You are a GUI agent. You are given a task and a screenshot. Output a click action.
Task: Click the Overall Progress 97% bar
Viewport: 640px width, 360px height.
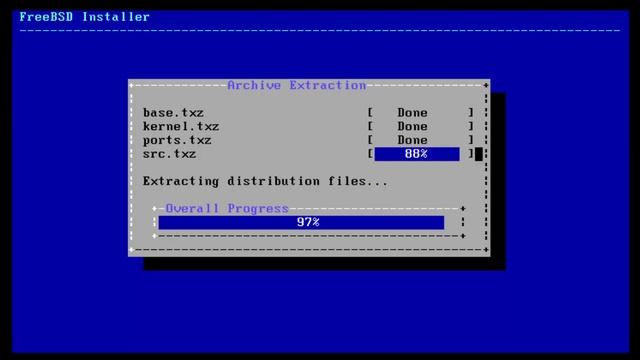[301, 222]
